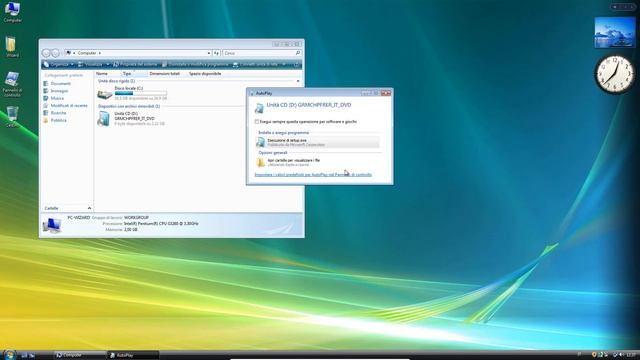Click the Forward arrow in Explorer
This screenshot has width=640, height=360.
click(56, 53)
